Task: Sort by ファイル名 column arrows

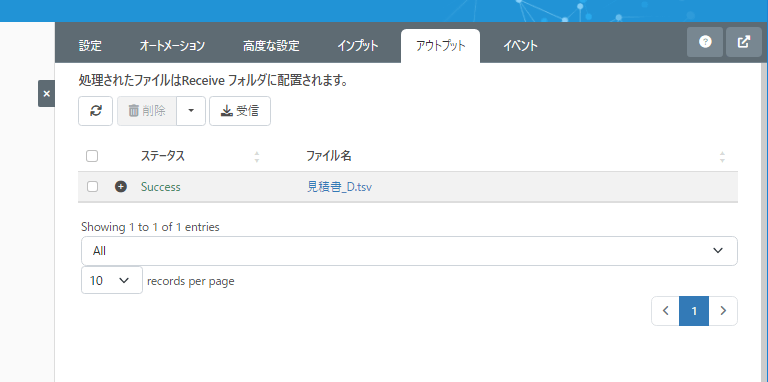Action: tap(722, 157)
